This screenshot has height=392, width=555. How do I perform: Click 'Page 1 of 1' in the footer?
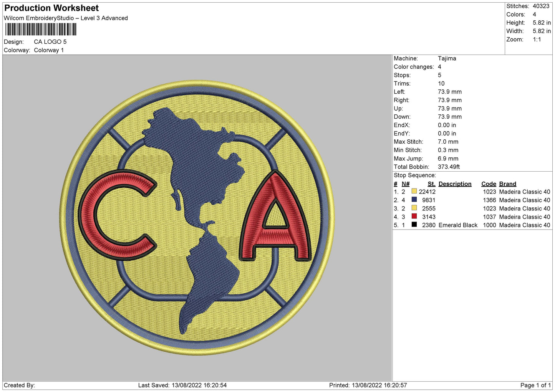click(535, 385)
